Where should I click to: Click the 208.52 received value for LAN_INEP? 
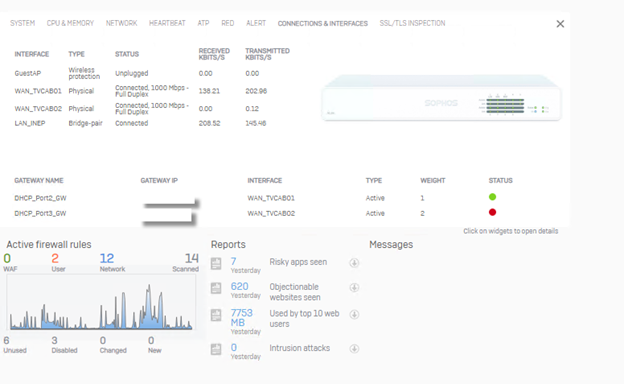(x=209, y=123)
